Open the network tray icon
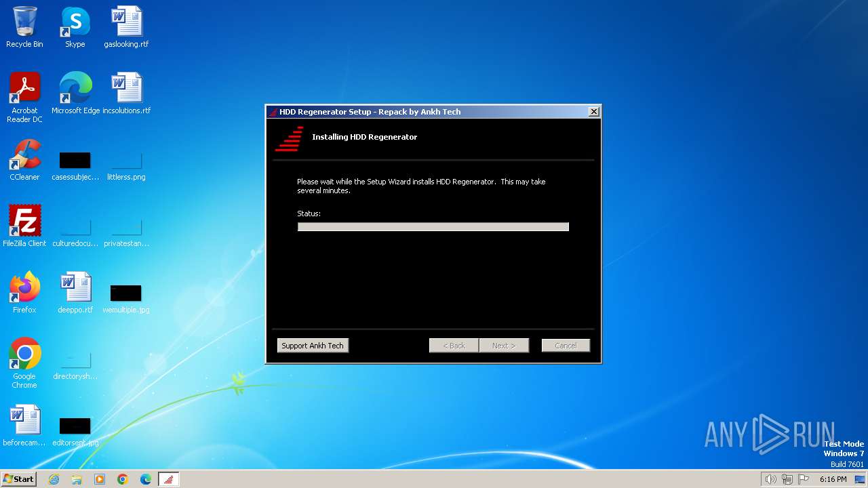Image resolution: width=868 pixels, height=488 pixels. [x=787, y=479]
